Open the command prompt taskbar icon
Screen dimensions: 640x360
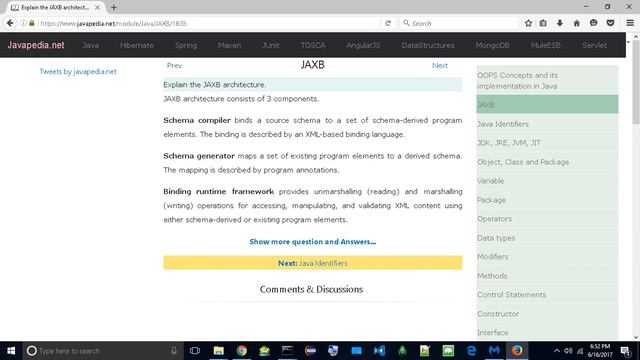[x=287, y=351]
